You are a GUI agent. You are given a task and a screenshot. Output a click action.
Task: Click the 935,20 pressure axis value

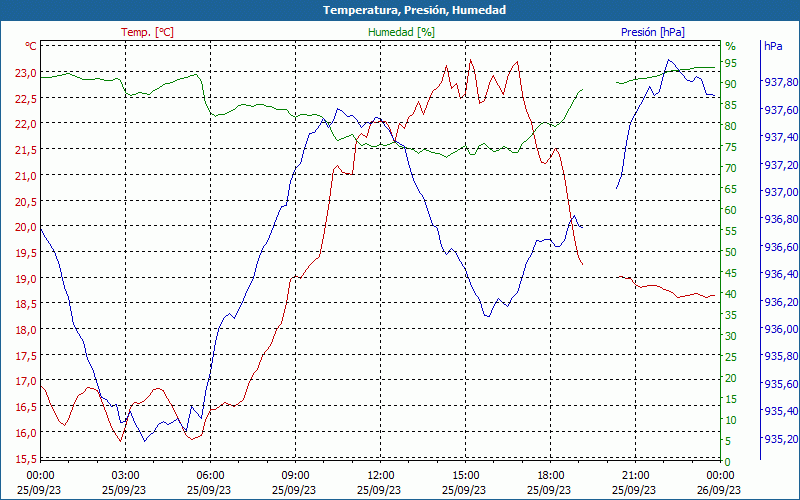click(781, 439)
